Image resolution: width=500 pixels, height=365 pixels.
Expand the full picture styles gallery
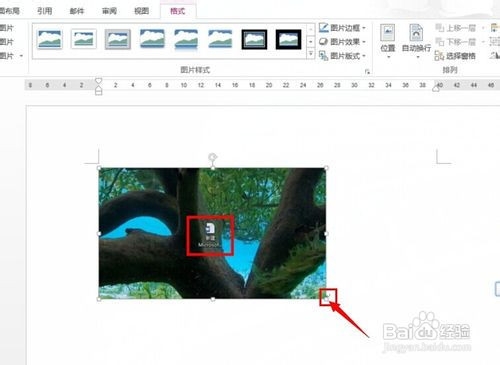[311, 53]
